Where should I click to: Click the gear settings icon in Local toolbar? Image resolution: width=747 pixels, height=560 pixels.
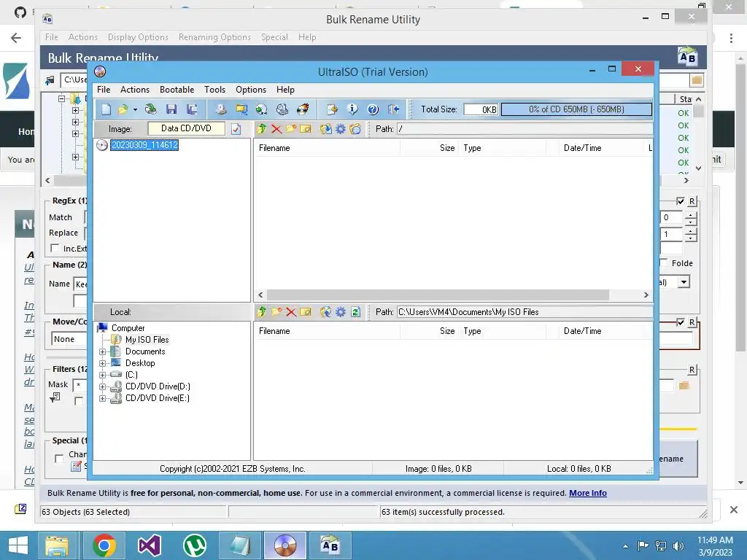click(x=341, y=312)
